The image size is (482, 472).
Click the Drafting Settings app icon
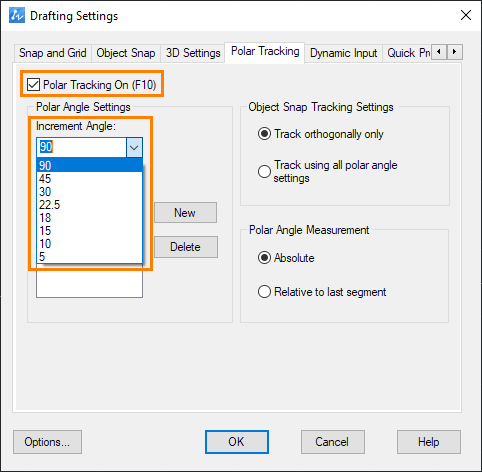pyautogui.click(x=17, y=16)
